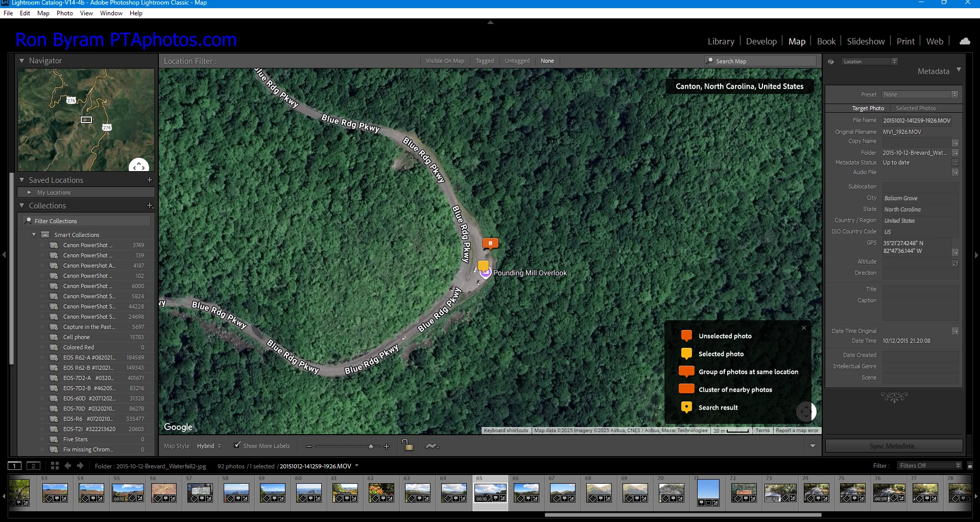Expand the My Locations folder
Screen dimensions: 980x522
coord(29,193)
